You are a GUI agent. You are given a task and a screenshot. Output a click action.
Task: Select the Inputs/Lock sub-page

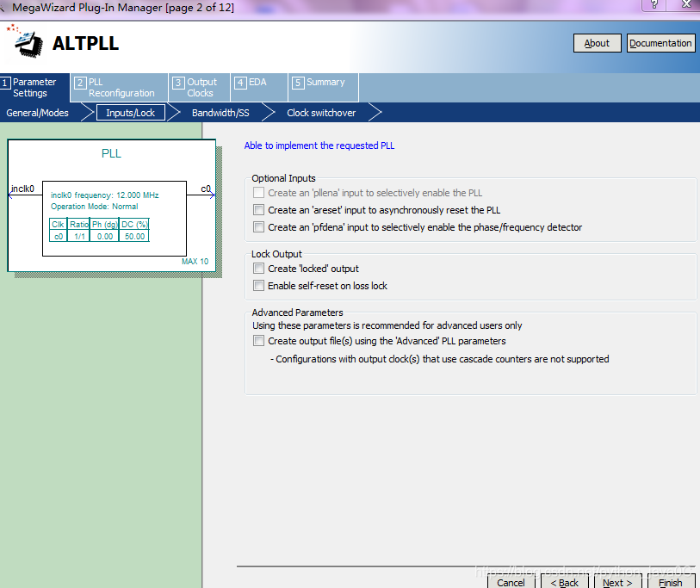pyautogui.click(x=130, y=113)
